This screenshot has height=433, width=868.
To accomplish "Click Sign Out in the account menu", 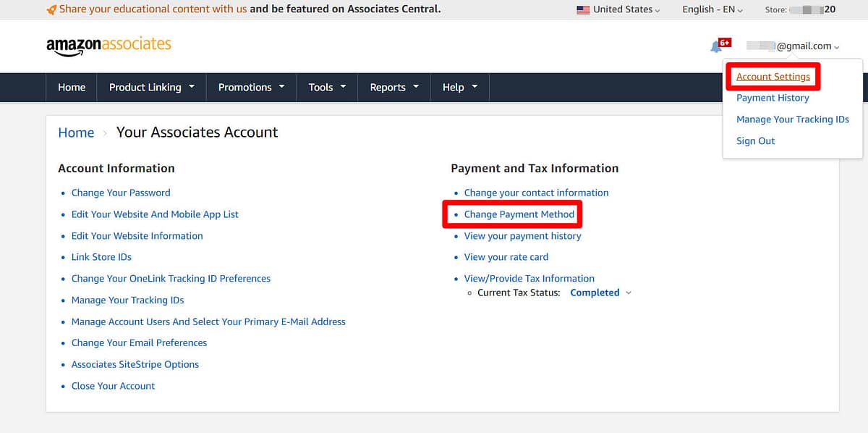I will pos(755,140).
